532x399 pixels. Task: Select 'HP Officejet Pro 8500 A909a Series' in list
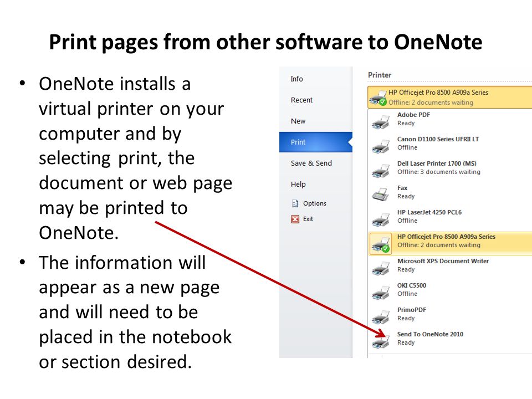tap(446, 237)
